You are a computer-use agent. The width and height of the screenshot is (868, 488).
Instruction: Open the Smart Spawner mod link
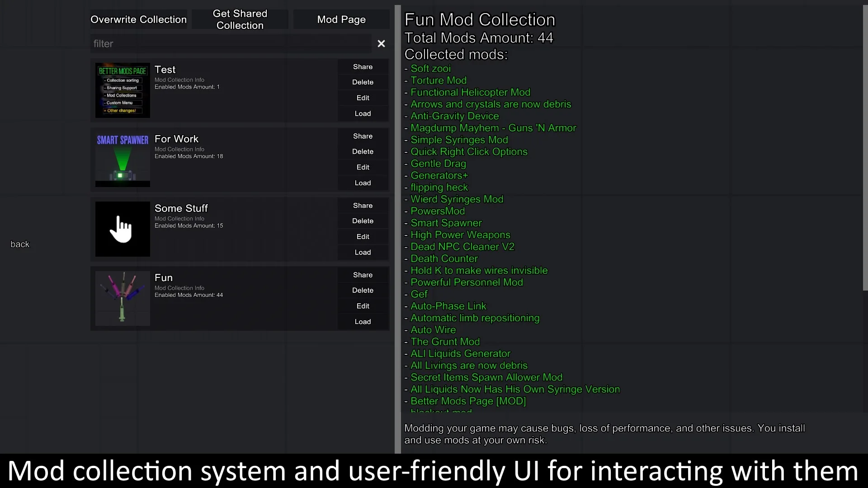(446, 223)
